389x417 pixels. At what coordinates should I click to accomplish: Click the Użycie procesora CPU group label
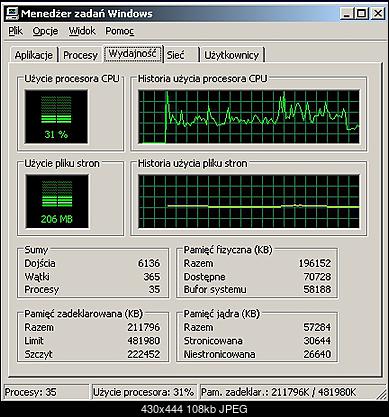pos(72,79)
